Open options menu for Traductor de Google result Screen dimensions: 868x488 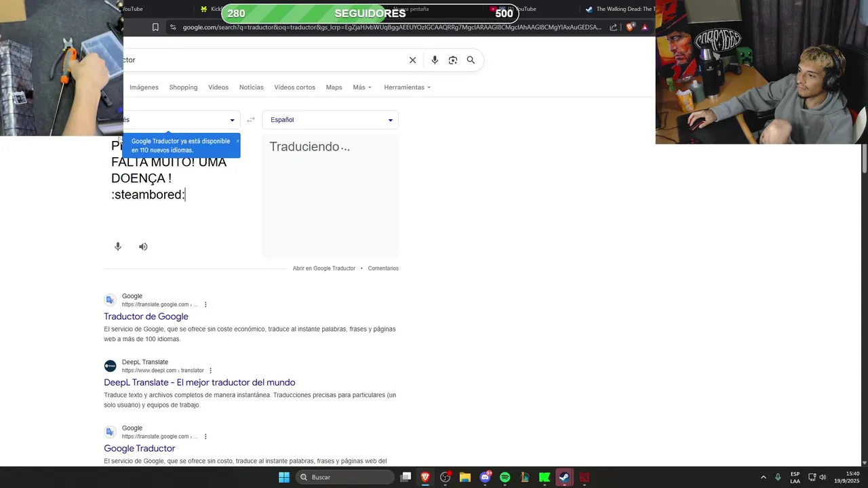205,304
